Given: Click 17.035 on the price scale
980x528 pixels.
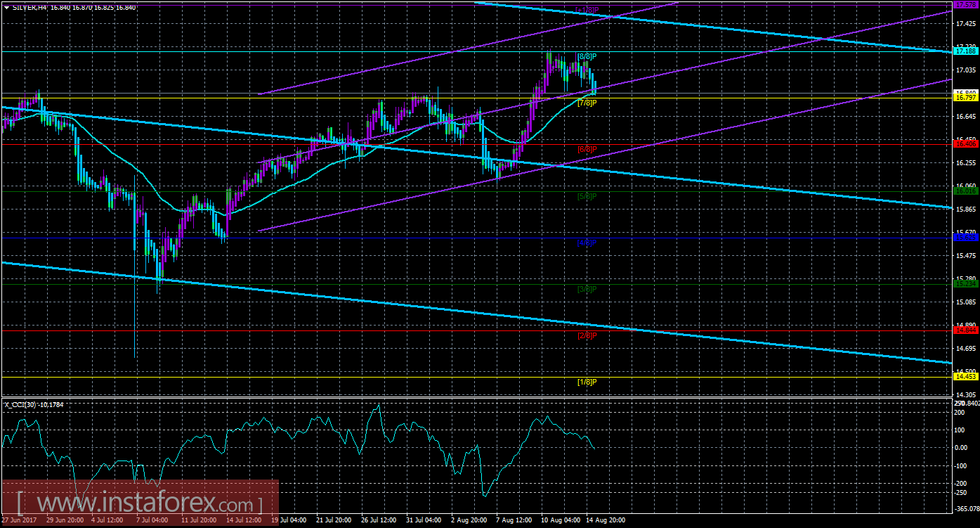Looking at the screenshot, I should tap(965, 70).
